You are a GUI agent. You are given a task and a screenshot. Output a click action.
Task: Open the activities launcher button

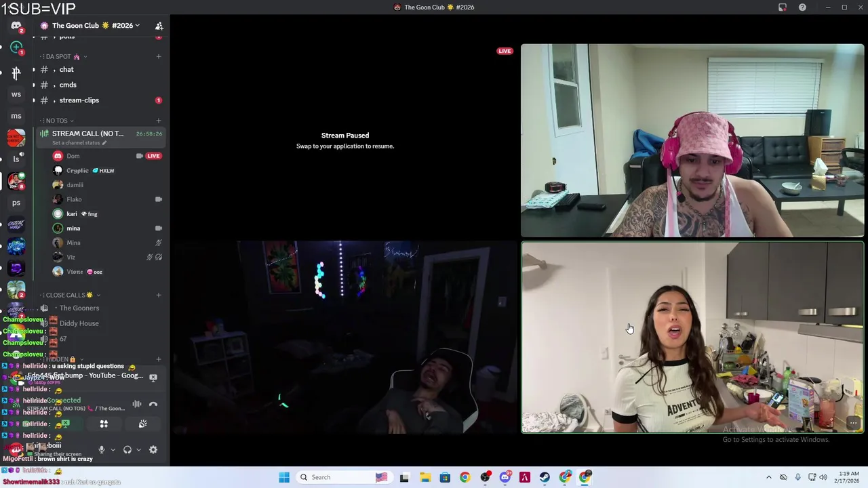pyautogui.click(x=104, y=424)
